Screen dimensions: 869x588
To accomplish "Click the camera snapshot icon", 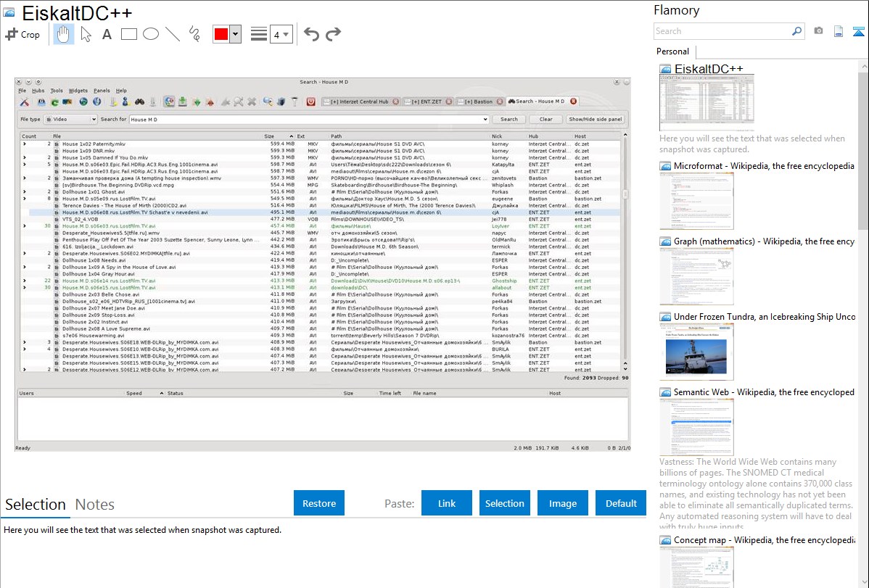I will [818, 31].
